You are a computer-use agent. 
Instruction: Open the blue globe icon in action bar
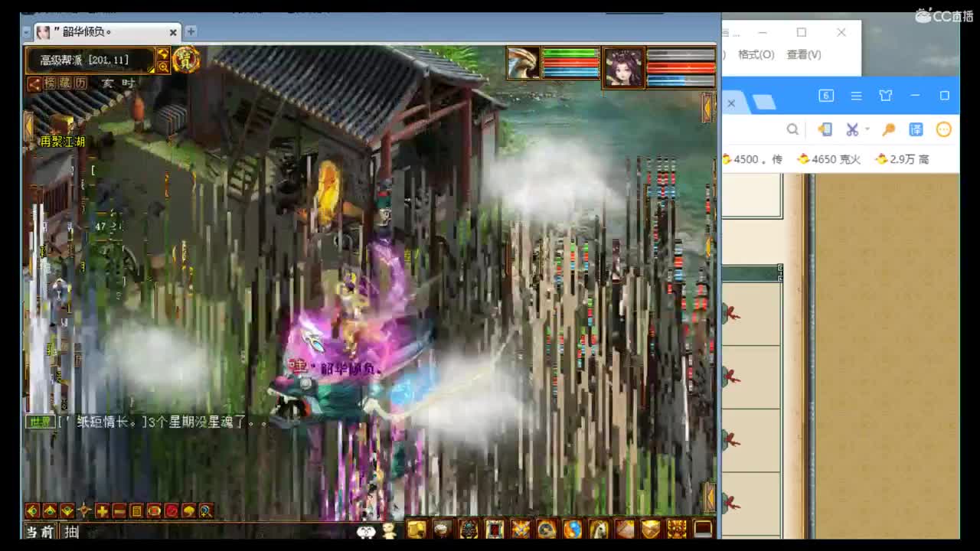(x=573, y=529)
